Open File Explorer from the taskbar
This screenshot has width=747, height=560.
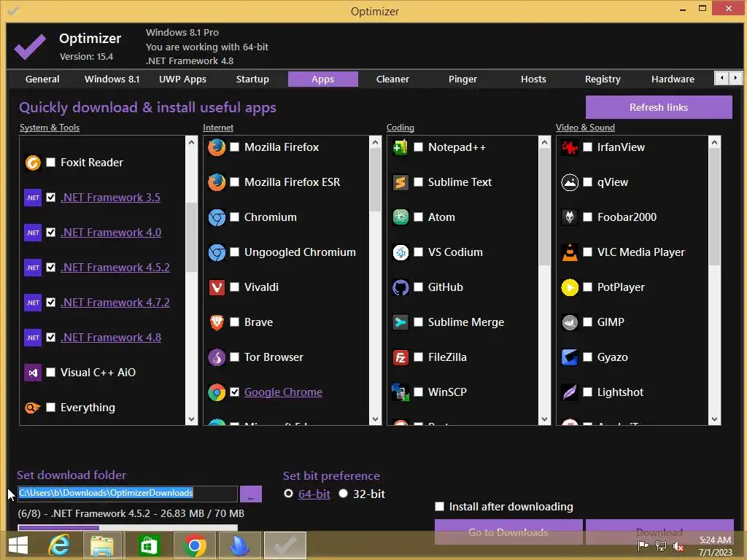click(102, 545)
